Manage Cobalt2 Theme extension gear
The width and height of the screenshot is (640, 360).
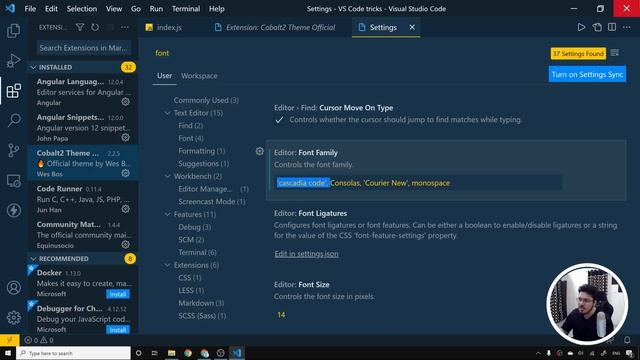[x=126, y=173]
